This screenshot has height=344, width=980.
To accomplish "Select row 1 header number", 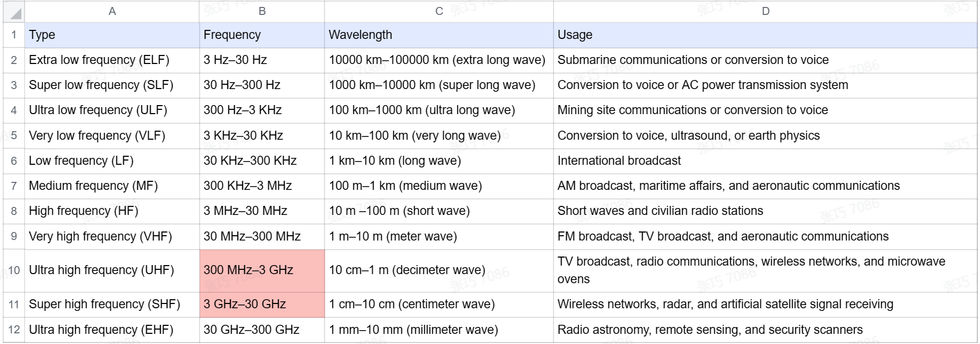I will coord(14,35).
